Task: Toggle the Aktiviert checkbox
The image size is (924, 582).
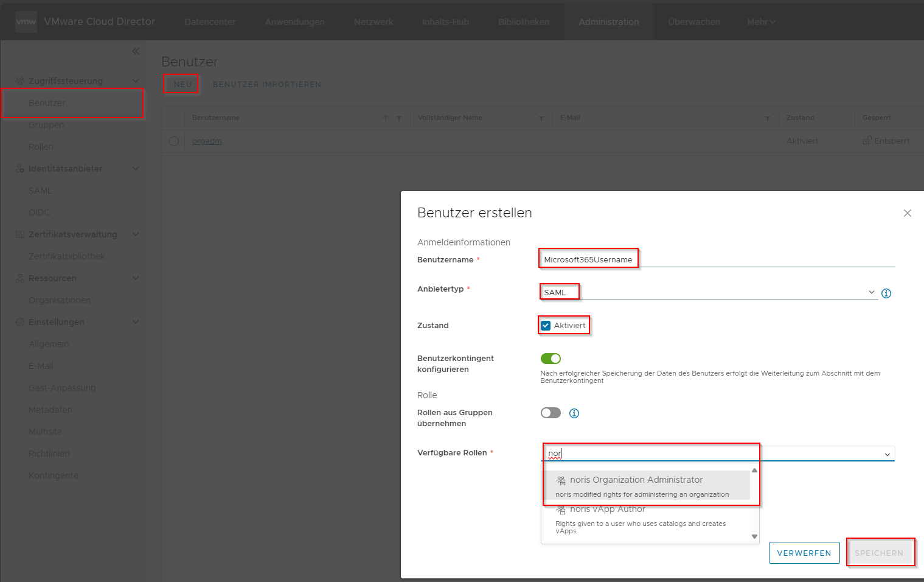Action: pos(546,326)
